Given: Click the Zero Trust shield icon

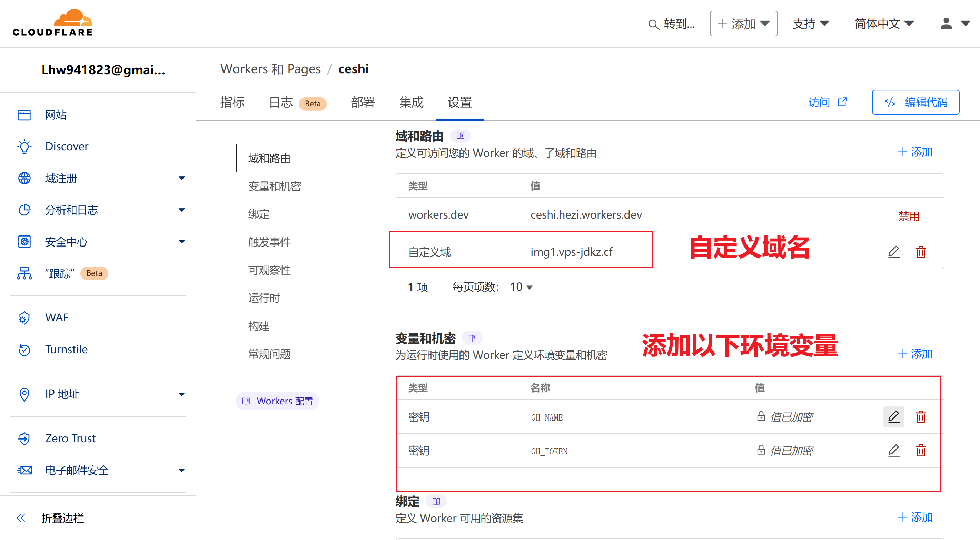Looking at the screenshot, I should tap(24, 438).
